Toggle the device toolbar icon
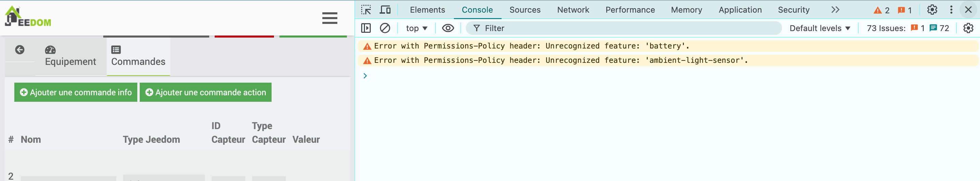 tap(385, 10)
